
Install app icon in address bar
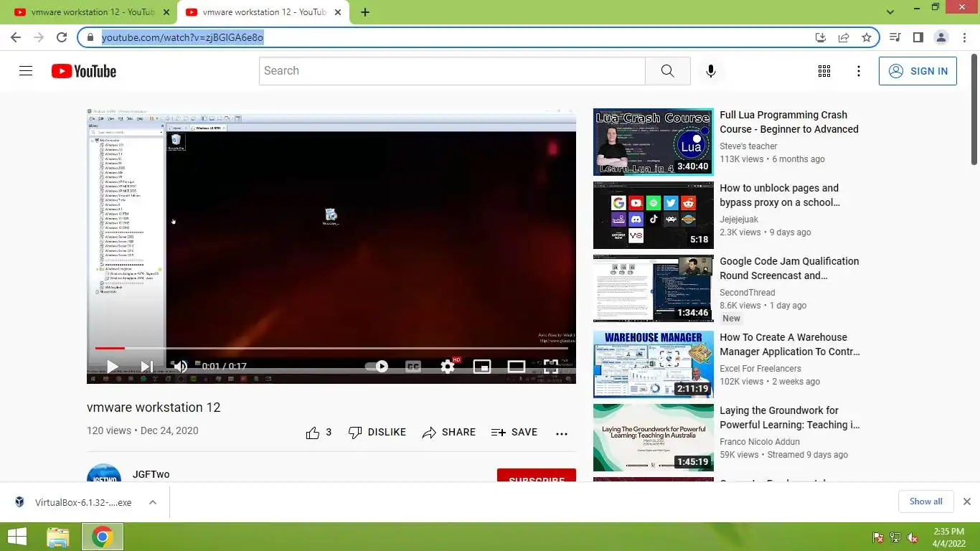pyautogui.click(x=821, y=37)
